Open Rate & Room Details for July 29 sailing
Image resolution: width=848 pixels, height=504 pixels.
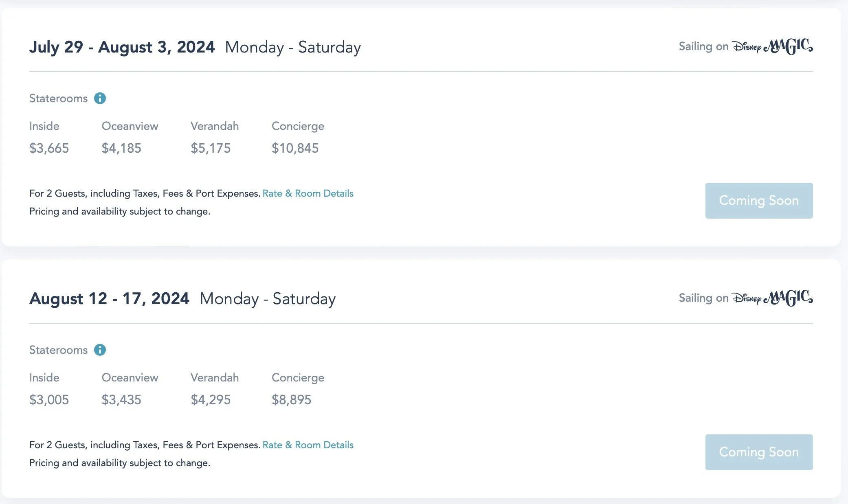308,193
